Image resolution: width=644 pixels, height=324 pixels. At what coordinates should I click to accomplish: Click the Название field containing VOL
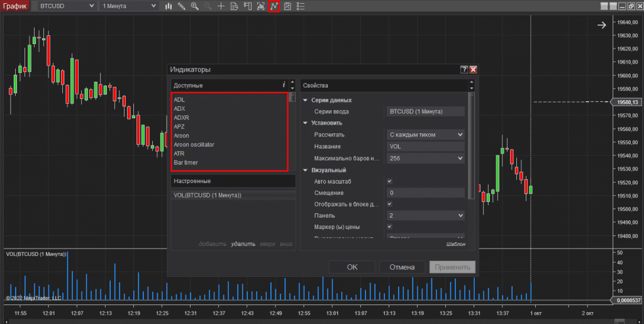pyautogui.click(x=426, y=146)
